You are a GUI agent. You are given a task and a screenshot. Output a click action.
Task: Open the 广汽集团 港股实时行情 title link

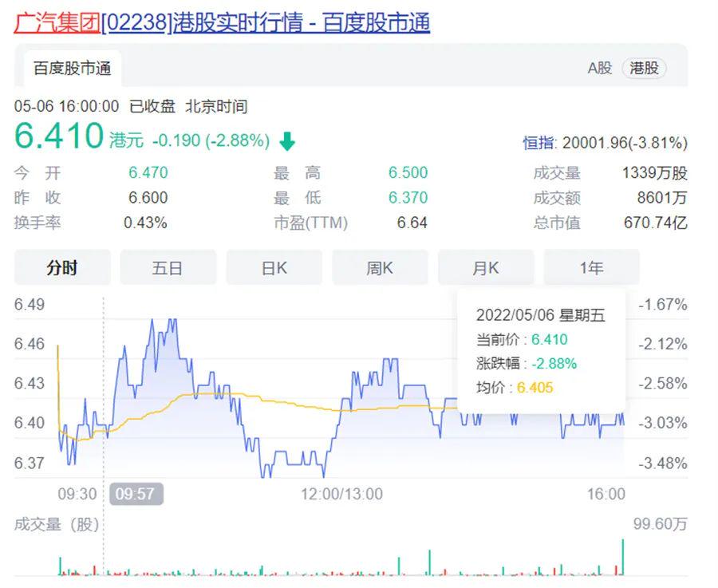click(x=222, y=22)
